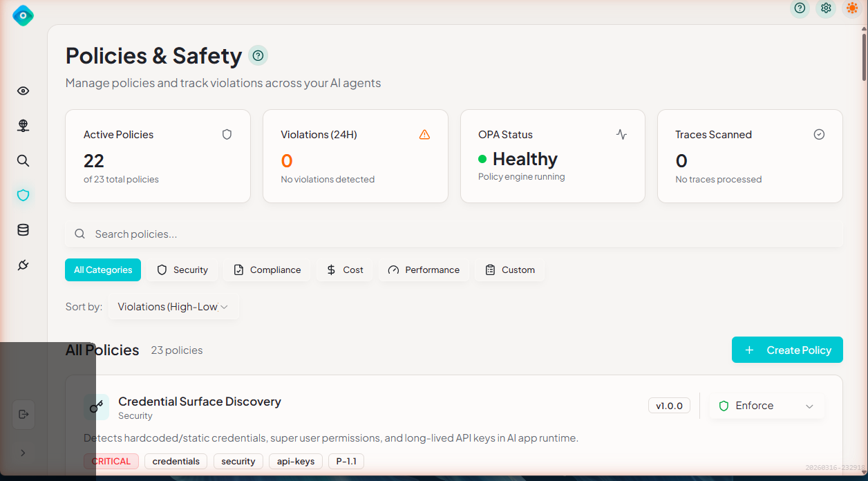Open the settings gear icon at top right
The width and height of the screenshot is (868, 481).
pyautogui.click(x=825, y=8)
